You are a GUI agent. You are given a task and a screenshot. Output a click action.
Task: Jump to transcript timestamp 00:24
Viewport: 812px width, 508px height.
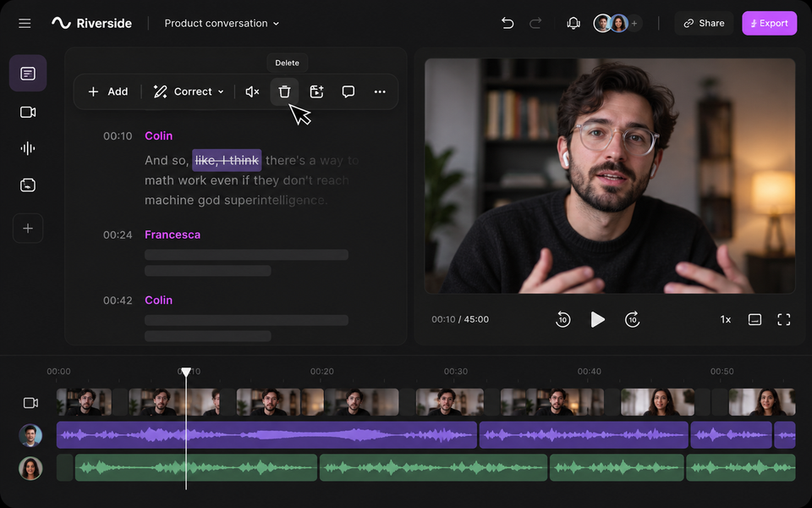click(118, 235)
